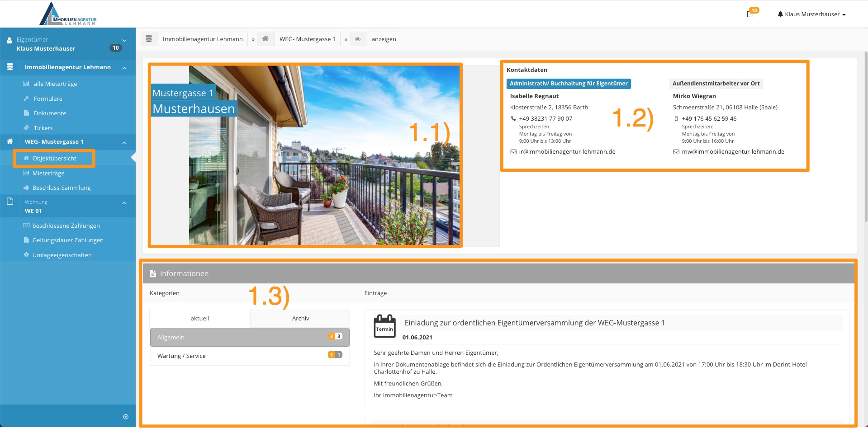This screenshot has height=428, width=868.
Task: Click the home icon in breadcrumb
Action: click(x=266, y=39)
